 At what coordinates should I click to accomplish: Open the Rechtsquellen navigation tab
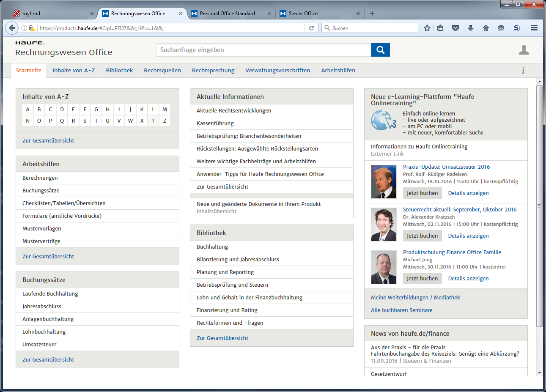(162, 71)
